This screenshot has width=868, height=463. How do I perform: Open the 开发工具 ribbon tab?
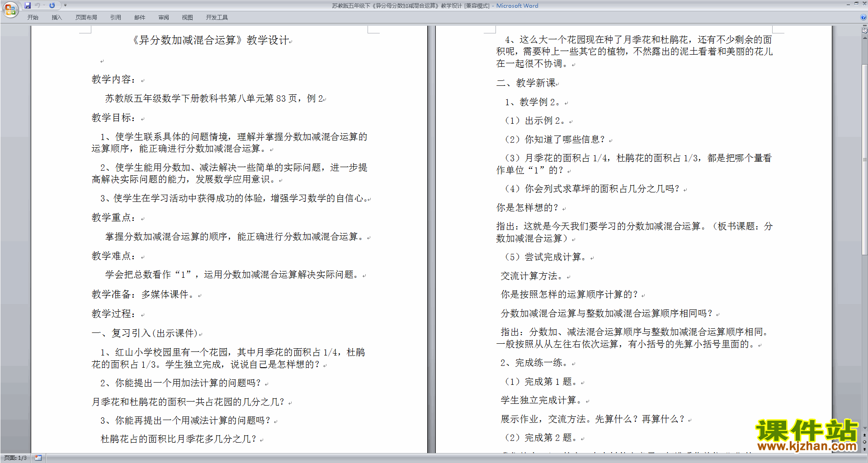[217, 18]
